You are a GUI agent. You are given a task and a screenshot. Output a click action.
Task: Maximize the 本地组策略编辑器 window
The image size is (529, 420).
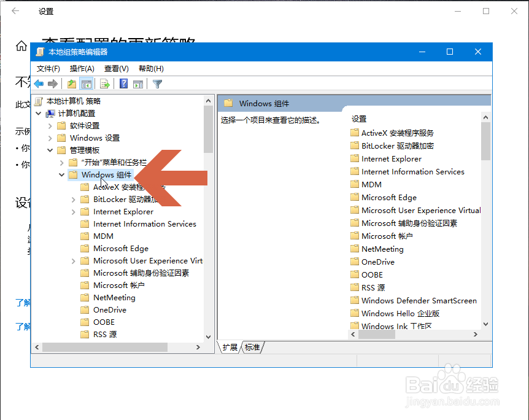450,52
